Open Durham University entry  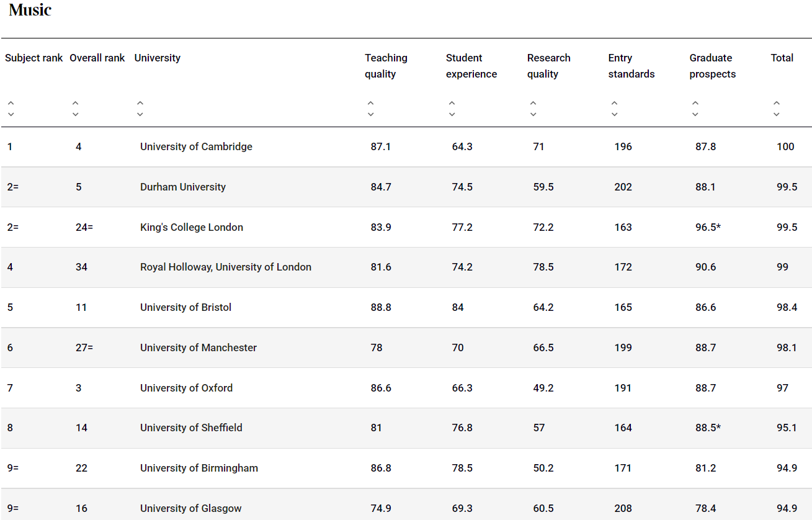tap(183, 187)
